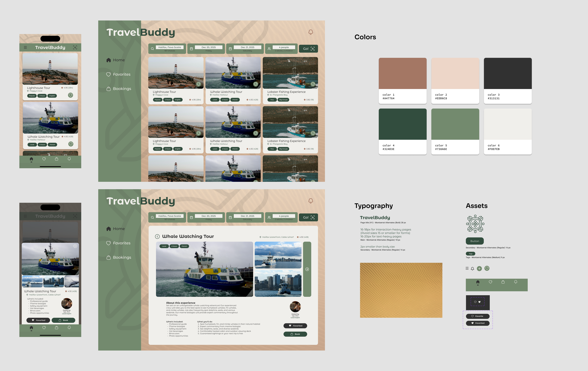This screenshot has width=588, height=371.
Task: Click the back arrow beside Whale Watching Tour title
Action: pos(157,236)
